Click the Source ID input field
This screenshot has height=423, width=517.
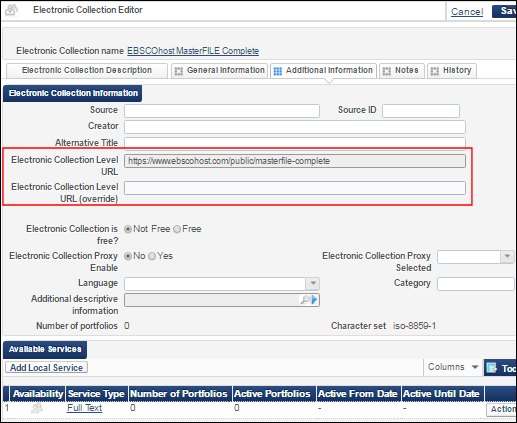tap(421, 111)
